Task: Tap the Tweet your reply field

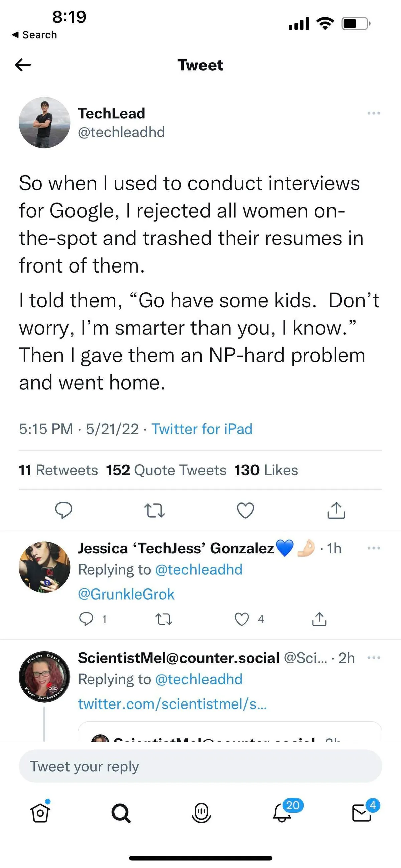Action: [200, 766]
